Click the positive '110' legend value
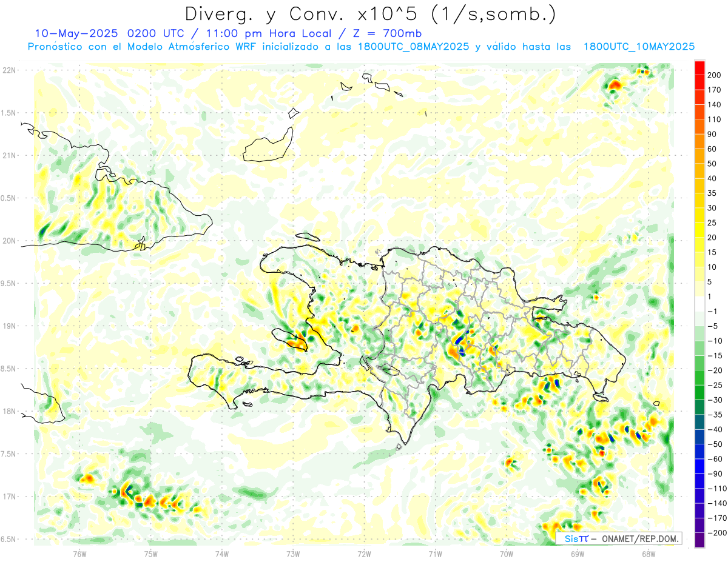Viewport: 728px width, 562px height. tap(715, 119)
